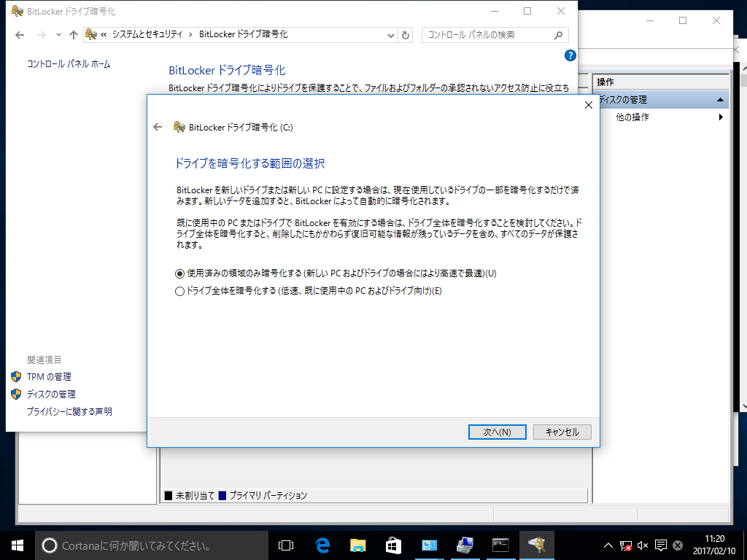The image size is (747, 560).
Task: Open TPM の管理 link
Action: (49, 377)
